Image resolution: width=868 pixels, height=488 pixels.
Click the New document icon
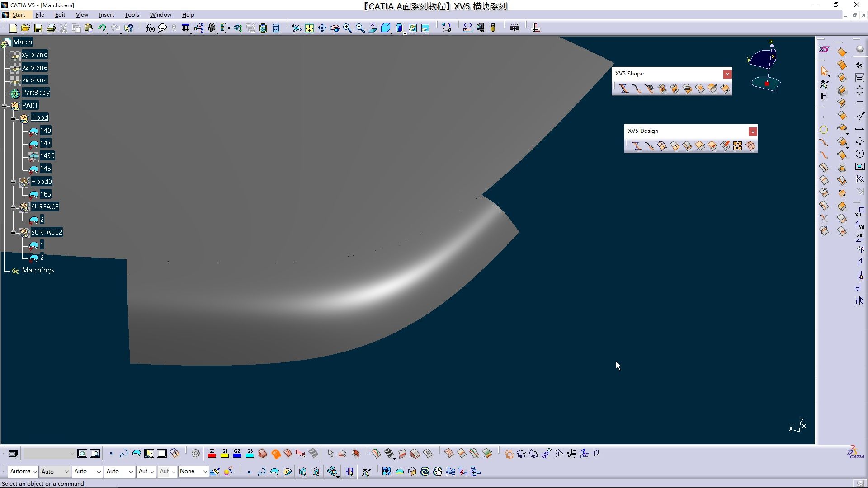pos(13,28)
